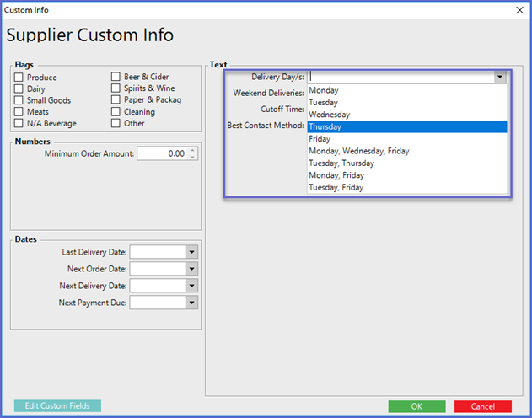The image size is (532, 418).
Task: Enable the Cleaning flag checkbox
Action: point(116,112)
